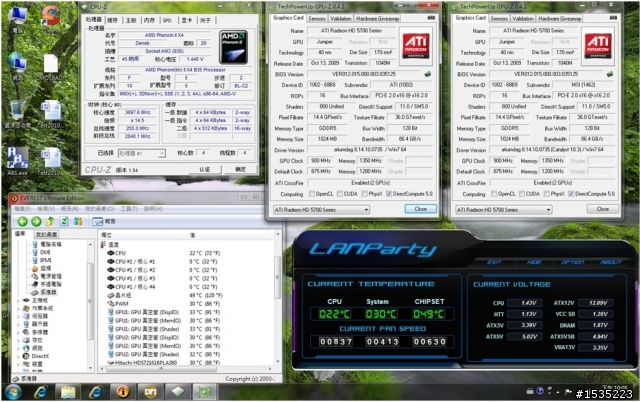This screenshot has width=640, height=402.
Task: Expand 網路 node in EVEREST tree
Action: coord(18,348)
